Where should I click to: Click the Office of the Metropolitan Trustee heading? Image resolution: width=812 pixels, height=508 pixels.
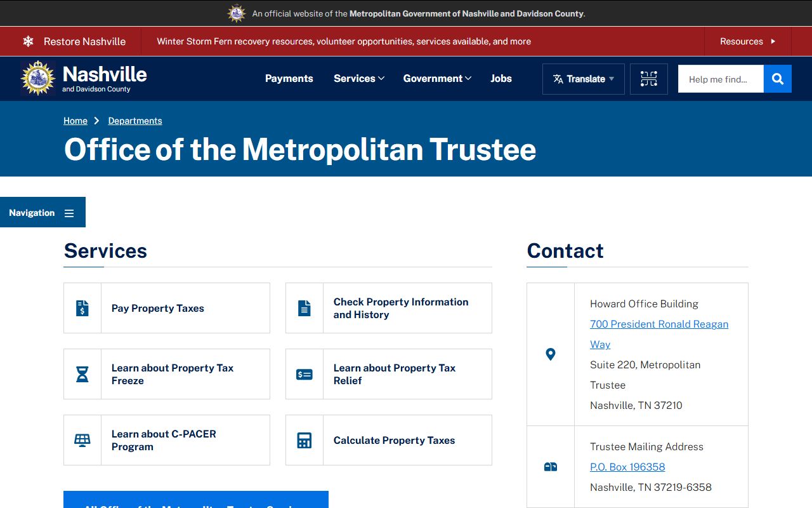[300, 150]
